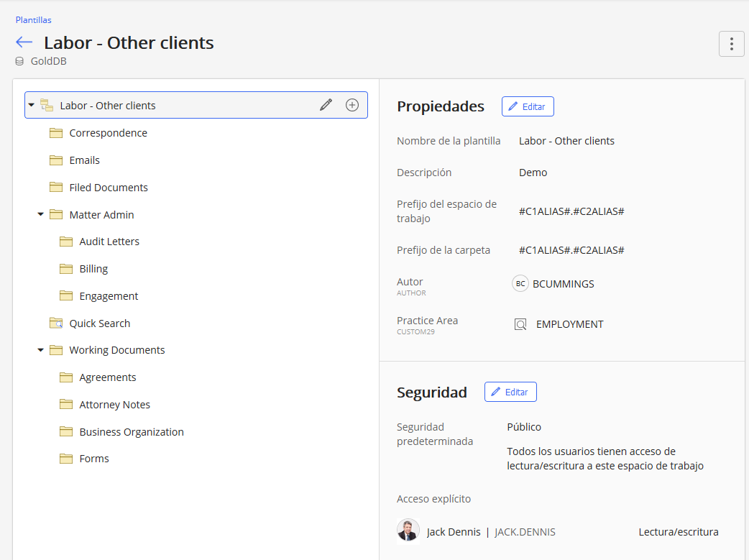Click Jack Dennis profile photo
This screenshot has width=749, height=560.
pyautogui.click(x=408, y=531)
